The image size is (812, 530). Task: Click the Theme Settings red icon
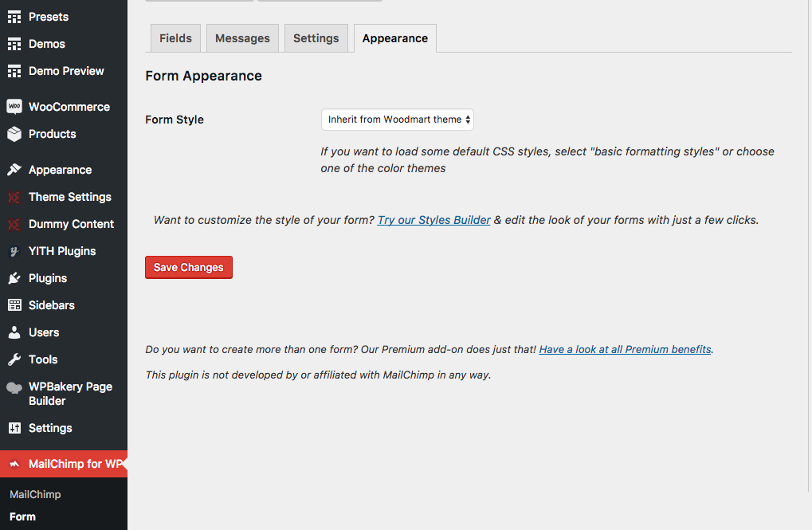(14, 198)
